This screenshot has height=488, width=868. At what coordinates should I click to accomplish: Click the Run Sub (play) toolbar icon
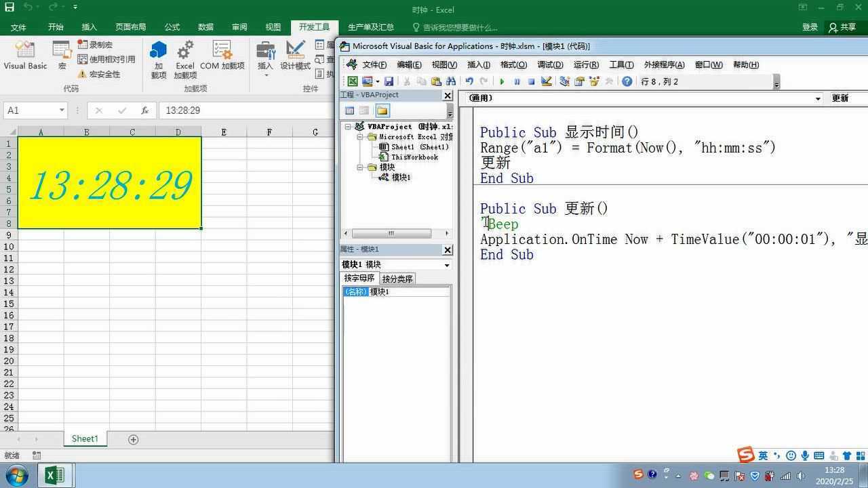[x=502, y=81]
